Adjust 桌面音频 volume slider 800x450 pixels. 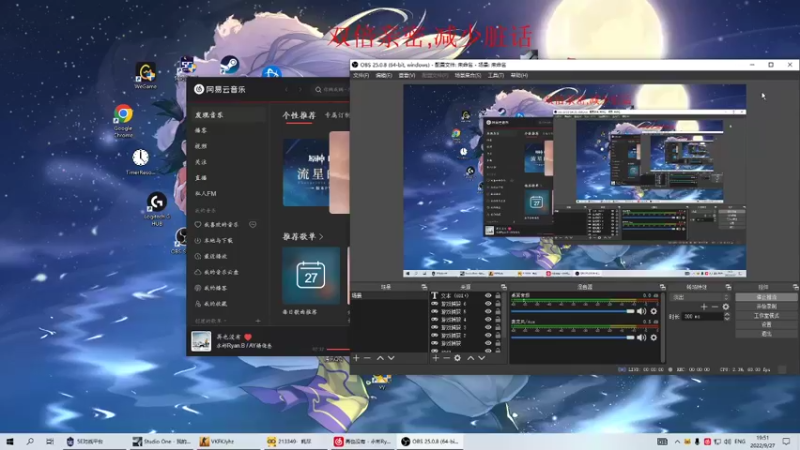click(x=572, y=311)
